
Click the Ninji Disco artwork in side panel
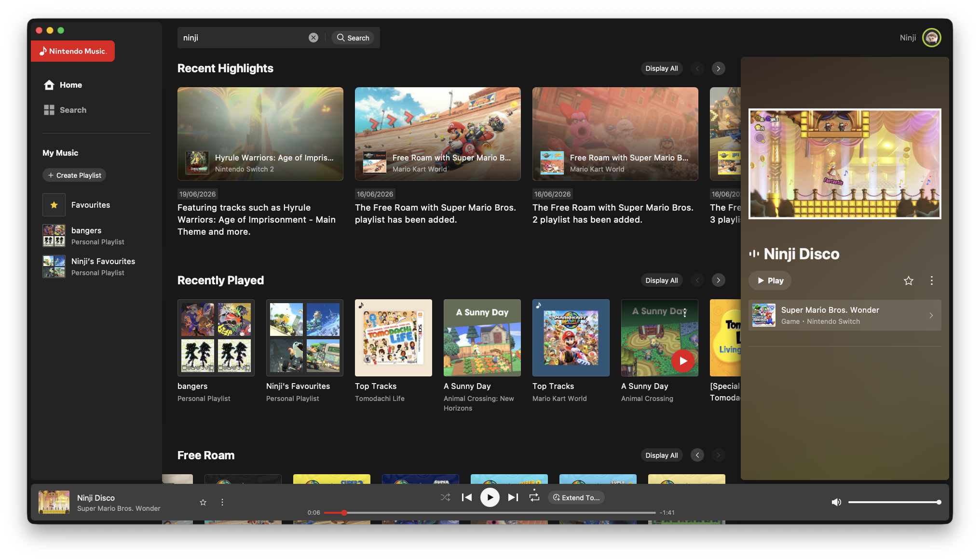845,164
